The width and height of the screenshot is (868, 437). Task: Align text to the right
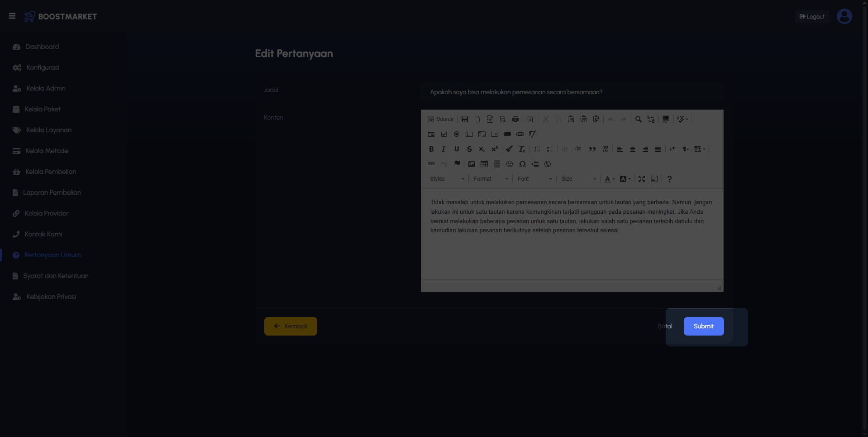[645, 149]
